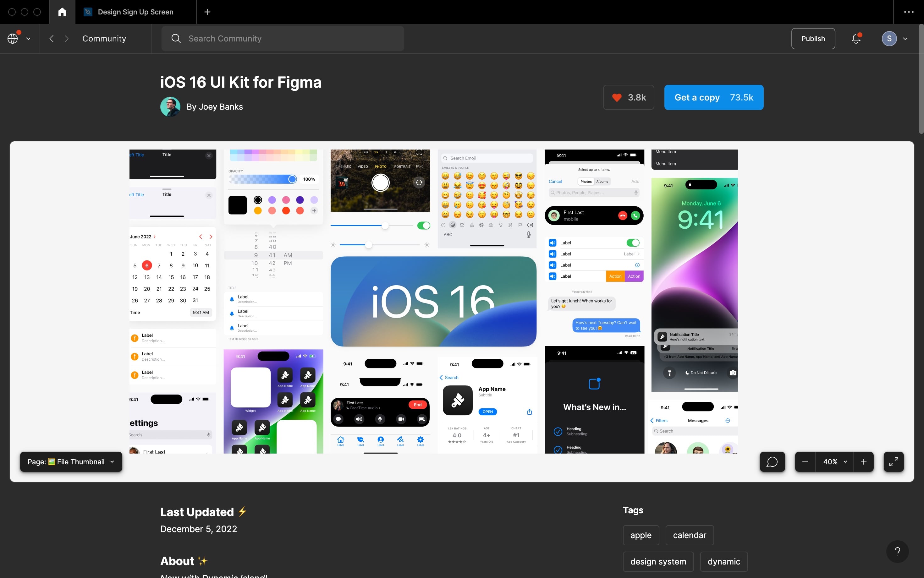Click the back navigation arrow icon
This screenshot has width=924, height=578.
(52, 38)
